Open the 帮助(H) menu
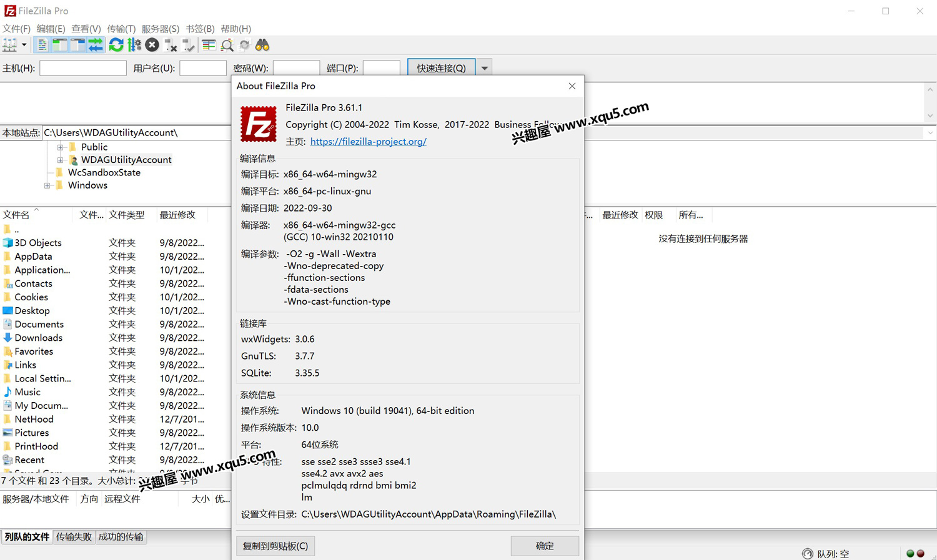 click(235, 29)
